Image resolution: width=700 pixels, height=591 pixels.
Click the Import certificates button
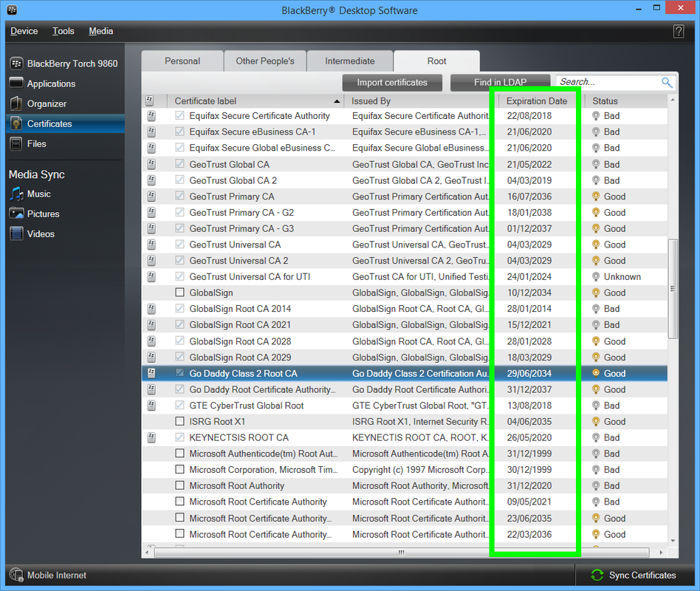tap(392, 83)
